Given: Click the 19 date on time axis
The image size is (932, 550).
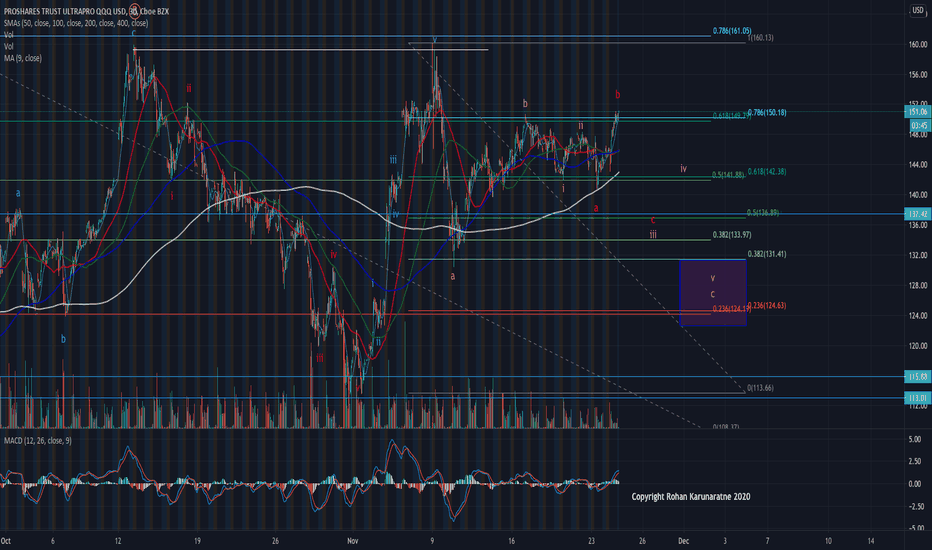Looking at the screenshot, I should [197, 541].
